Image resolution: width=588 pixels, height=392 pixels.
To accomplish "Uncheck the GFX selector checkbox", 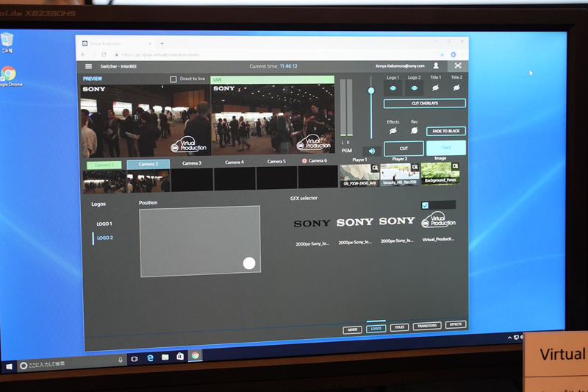I will [425, 205].
